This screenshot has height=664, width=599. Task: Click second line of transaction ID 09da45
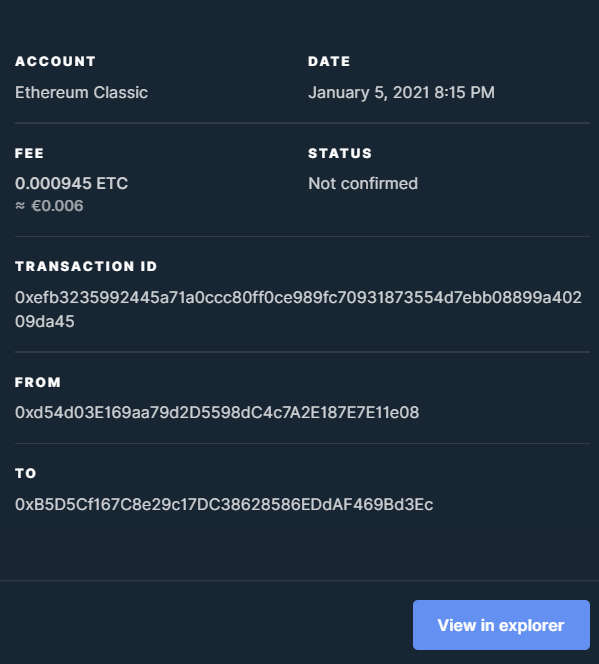44,321
